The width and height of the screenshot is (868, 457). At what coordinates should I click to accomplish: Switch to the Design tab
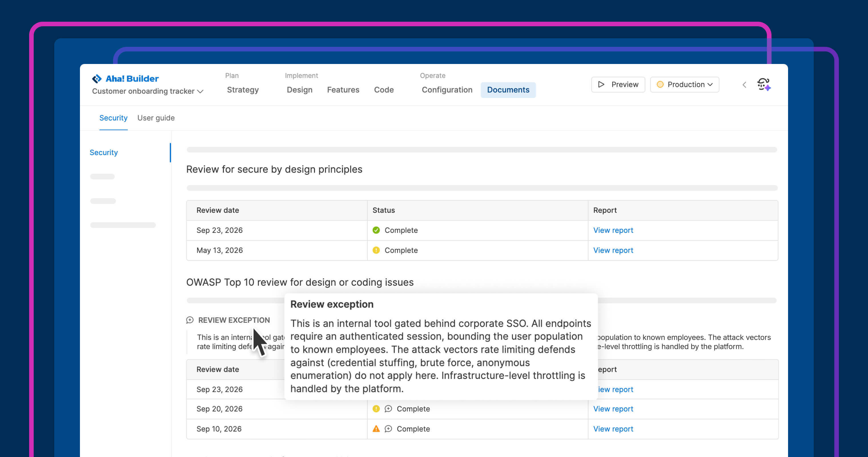[x=300, y=90]
